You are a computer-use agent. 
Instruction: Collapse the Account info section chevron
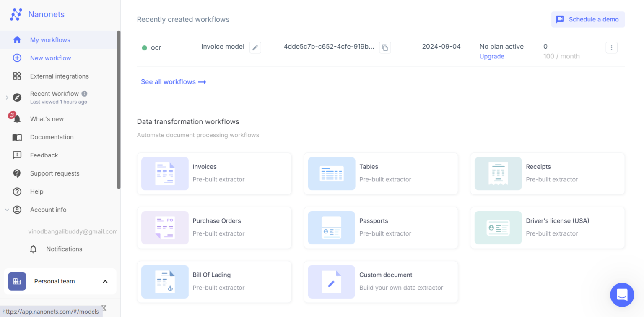pos(7,210)
